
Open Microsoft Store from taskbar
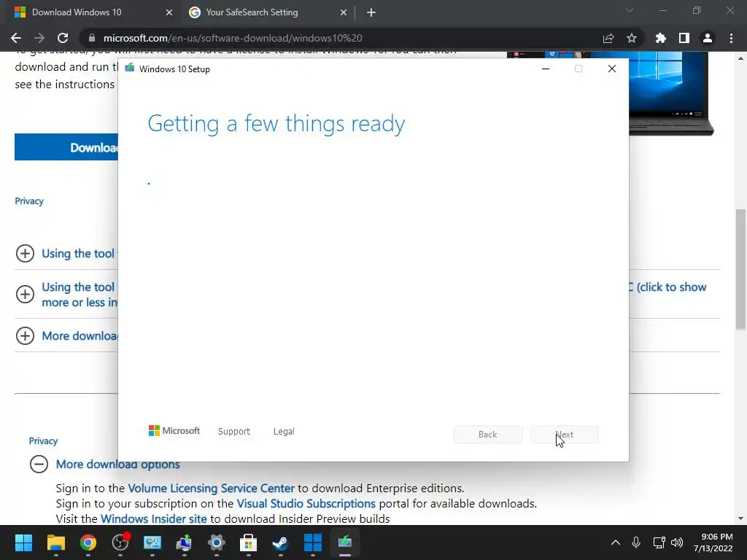(248, 542)
